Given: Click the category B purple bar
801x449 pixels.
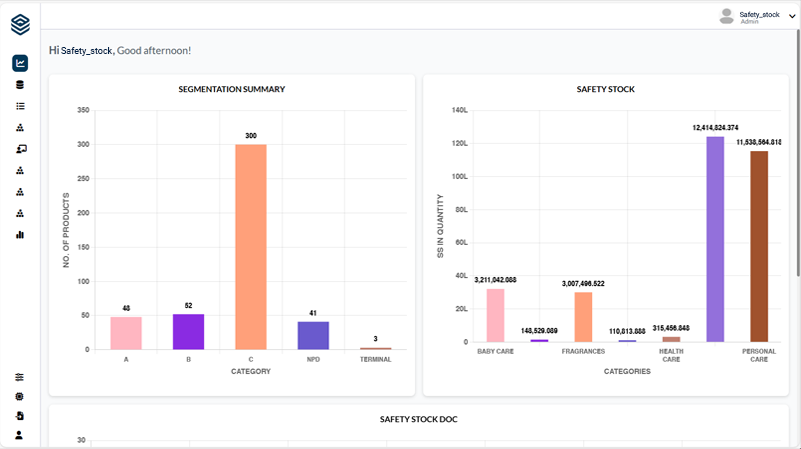Looking at the screenshot, I should [x=188, y=332].
